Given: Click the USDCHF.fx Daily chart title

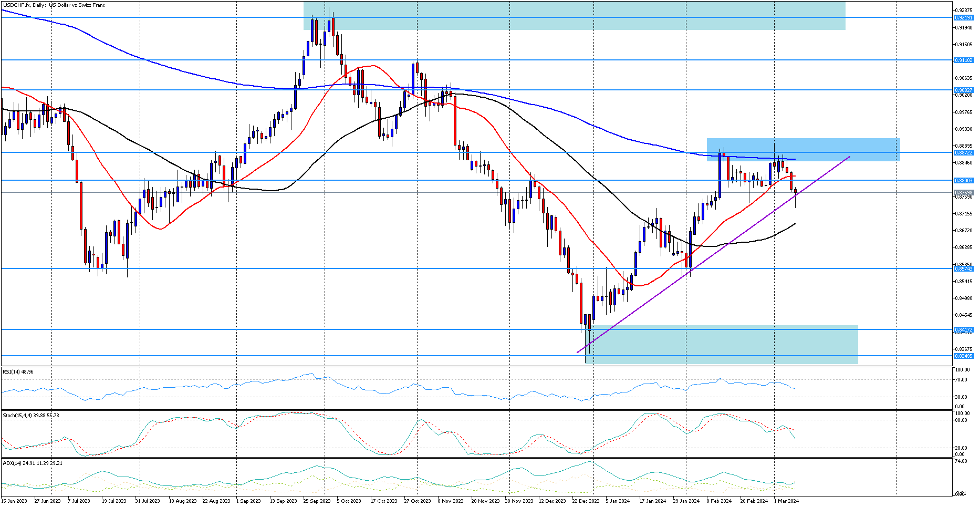Looking at the screenshot, I should click(54, 5).
